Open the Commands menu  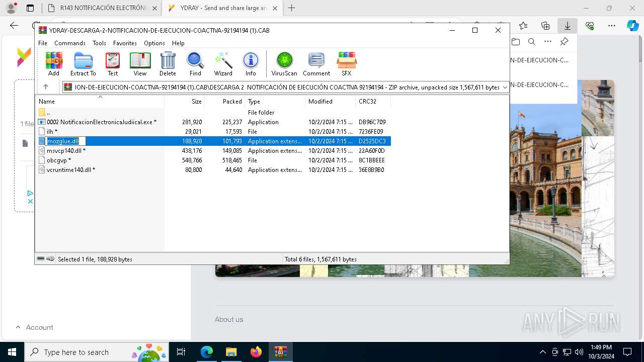point(70,43)
